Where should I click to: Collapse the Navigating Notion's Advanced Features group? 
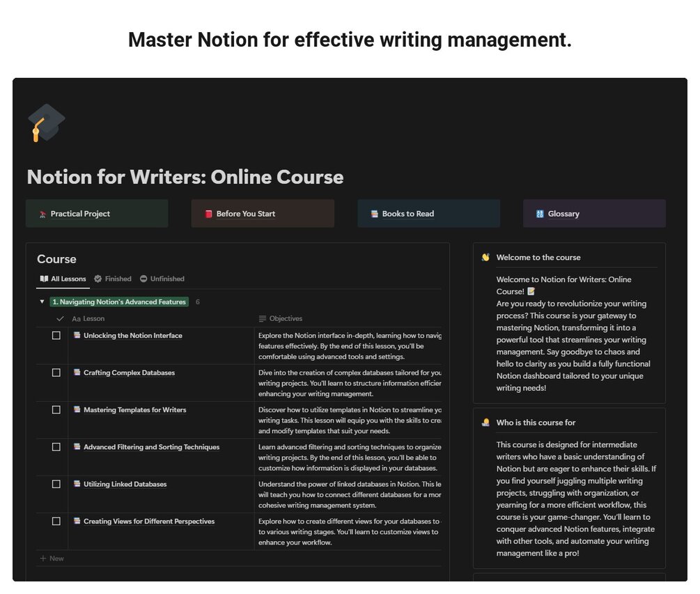point(42,302)
